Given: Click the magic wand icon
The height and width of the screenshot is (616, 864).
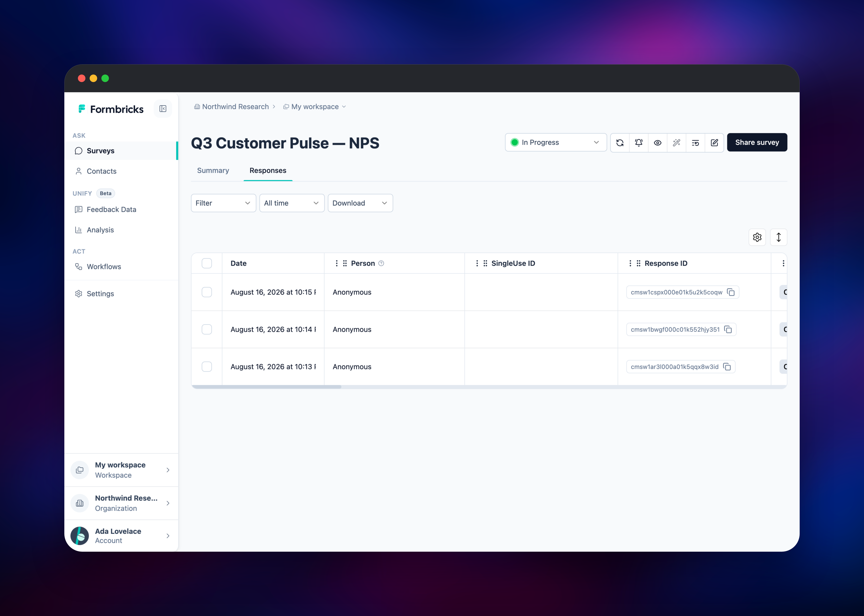Looking at the screenshot, I should pos(677,143).
